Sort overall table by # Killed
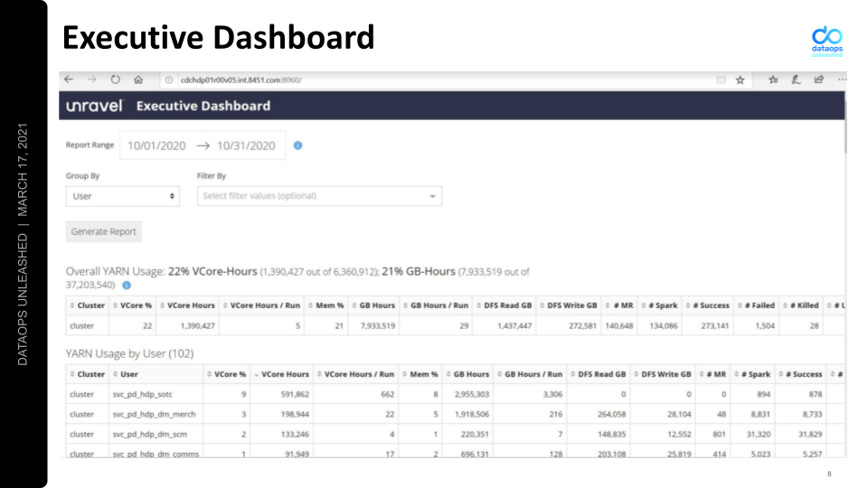 point(801,305)
